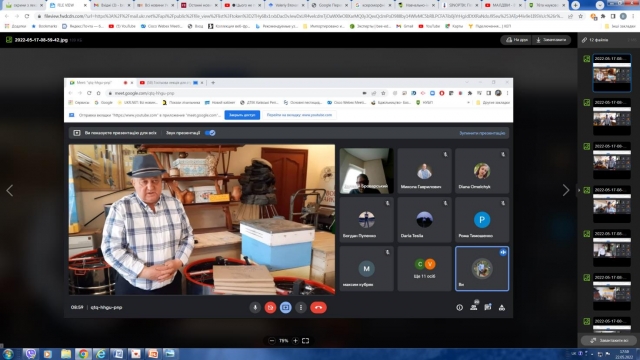Open the share page icon in address bar

pos(571,16)
